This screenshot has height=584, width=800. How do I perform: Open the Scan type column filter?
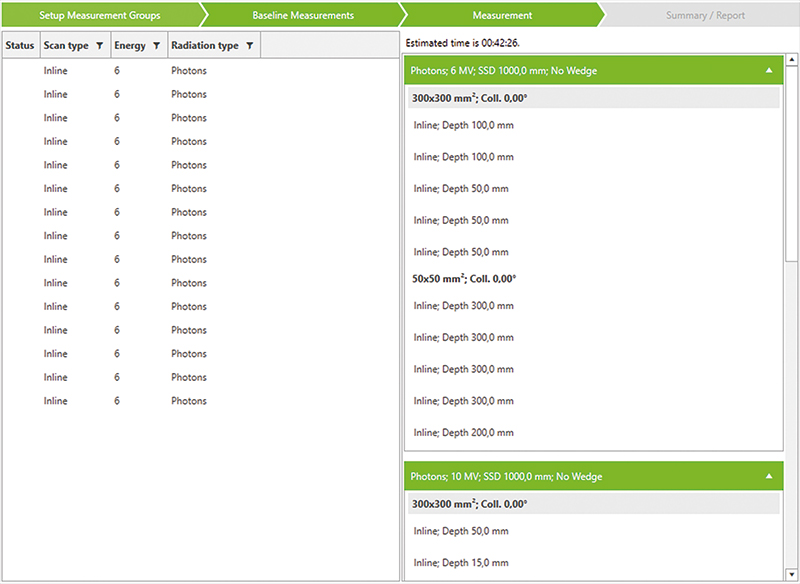pyautogui.click(x=99, y=46)
